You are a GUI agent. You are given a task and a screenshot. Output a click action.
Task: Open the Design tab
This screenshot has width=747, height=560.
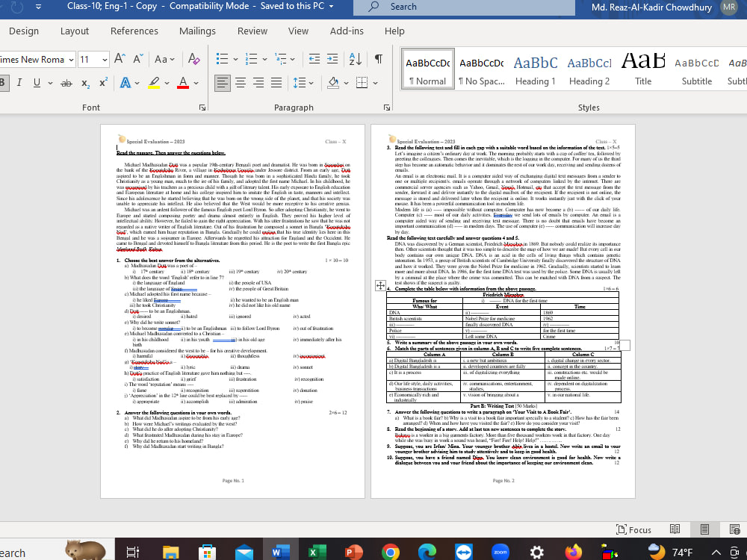click(x=24, y=31)
